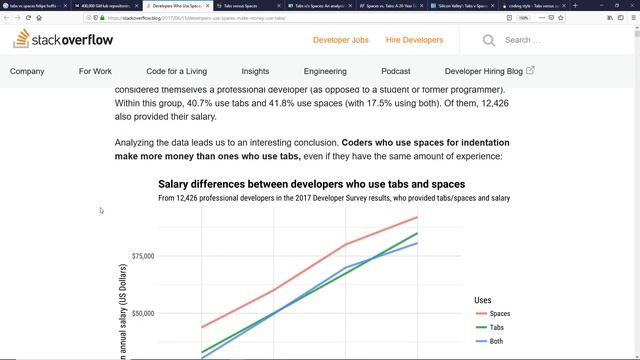Click the Developer Jobs link
Image resolution: width=640 pixels, height=360 pixels.
341,40
